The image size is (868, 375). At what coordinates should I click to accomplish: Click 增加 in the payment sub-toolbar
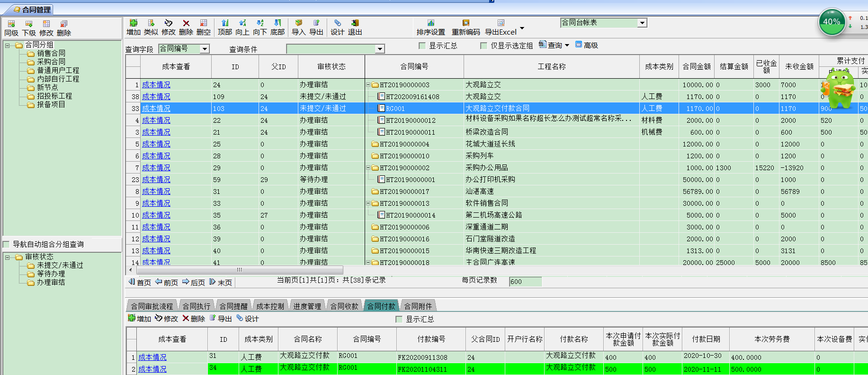coord(139,319)
